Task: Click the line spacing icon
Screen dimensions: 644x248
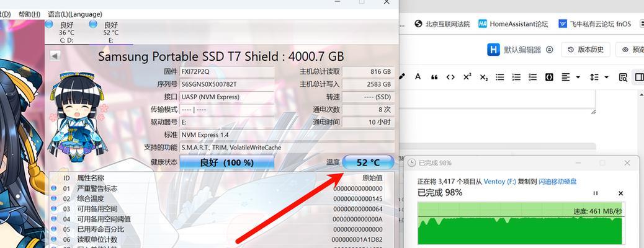Action: click(x=594, y=77)
